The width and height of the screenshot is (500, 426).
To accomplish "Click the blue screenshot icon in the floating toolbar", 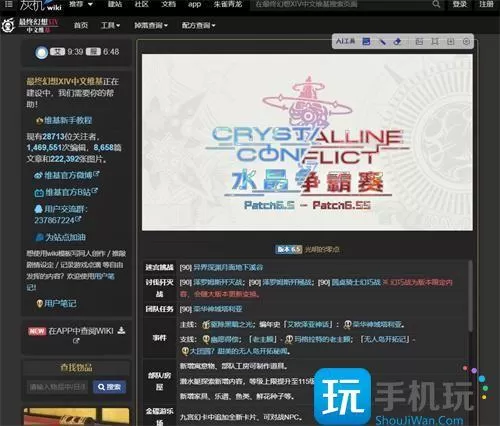I will (x=366, y=41).
